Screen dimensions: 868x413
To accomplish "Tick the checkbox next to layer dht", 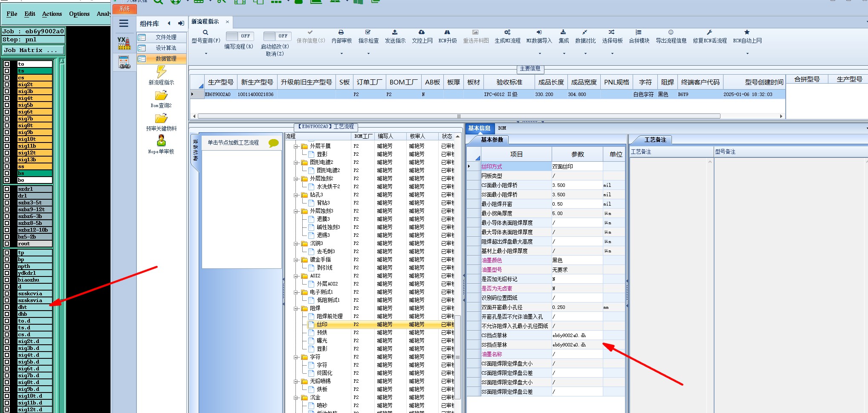I will pos(7,307).
